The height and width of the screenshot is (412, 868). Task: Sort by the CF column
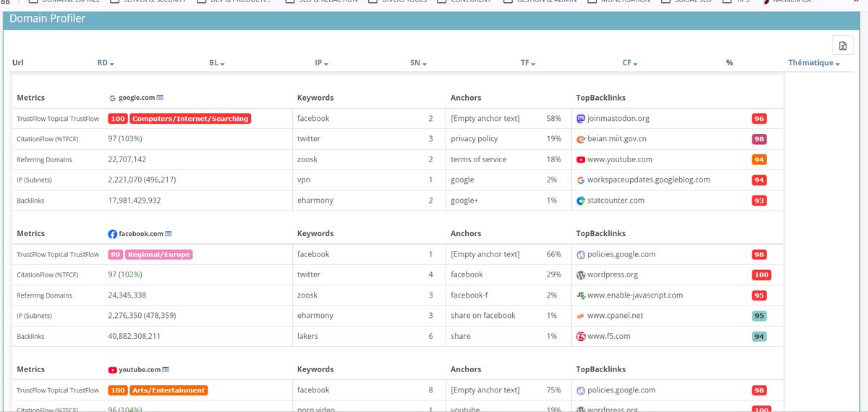[x=630, y=63]
